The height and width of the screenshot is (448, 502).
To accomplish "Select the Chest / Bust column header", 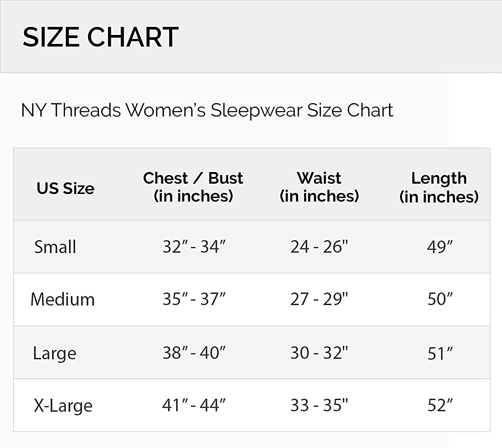I will [x=193, y=187].
